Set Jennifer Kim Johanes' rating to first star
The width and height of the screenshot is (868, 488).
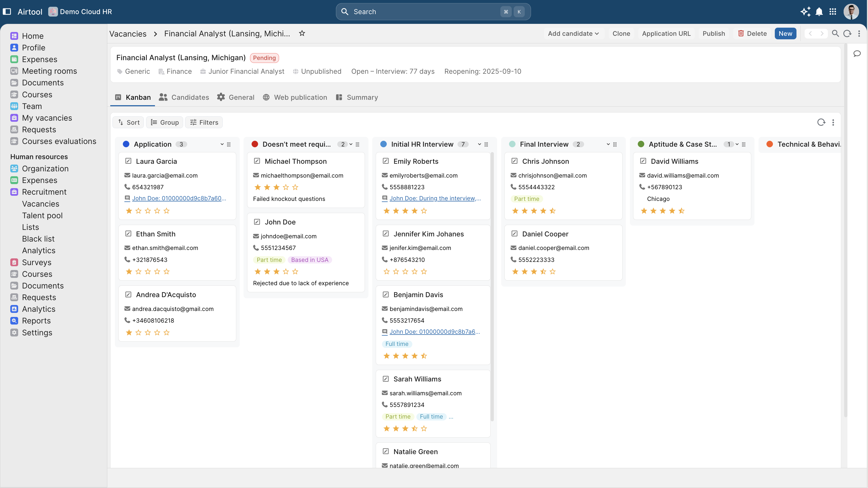387,272
